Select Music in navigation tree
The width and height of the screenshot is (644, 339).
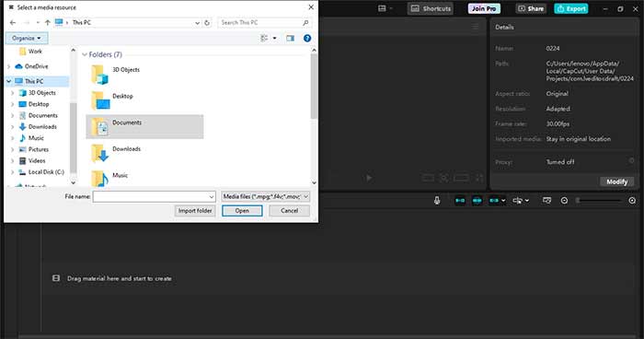point(31,138)
